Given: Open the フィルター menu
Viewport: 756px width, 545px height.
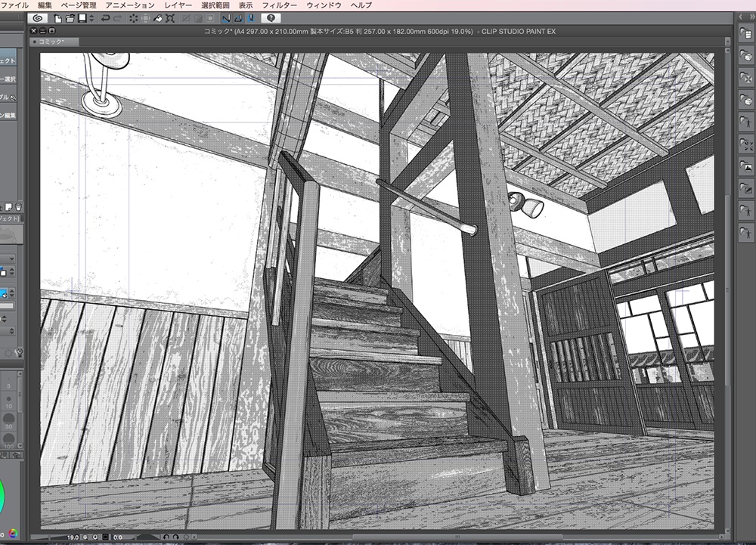Looking at the screenshot, I should (x=280, y=4).
